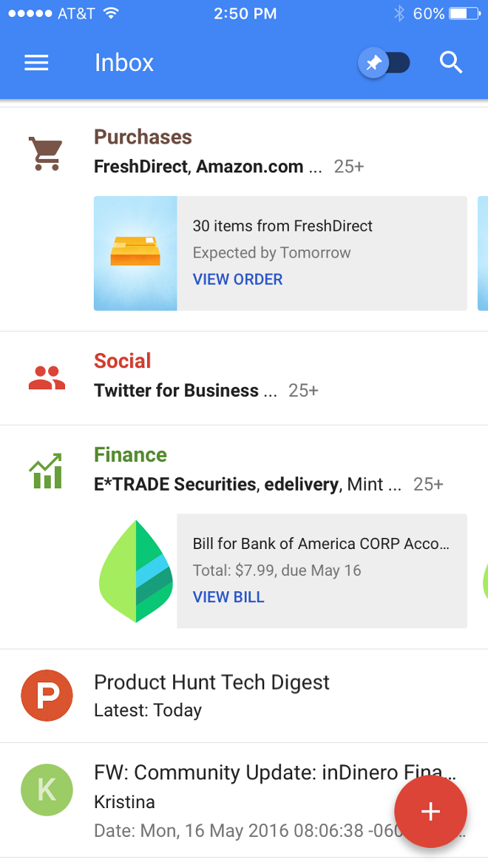
Task: Expand the Social bundle
Action: (x=123, y=361)
